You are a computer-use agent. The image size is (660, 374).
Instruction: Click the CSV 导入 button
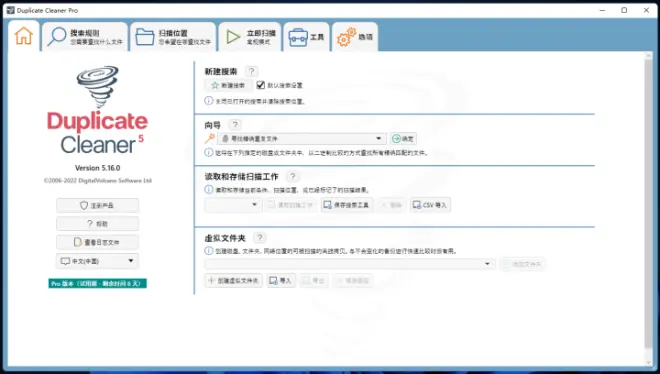(x=430, y=205)
